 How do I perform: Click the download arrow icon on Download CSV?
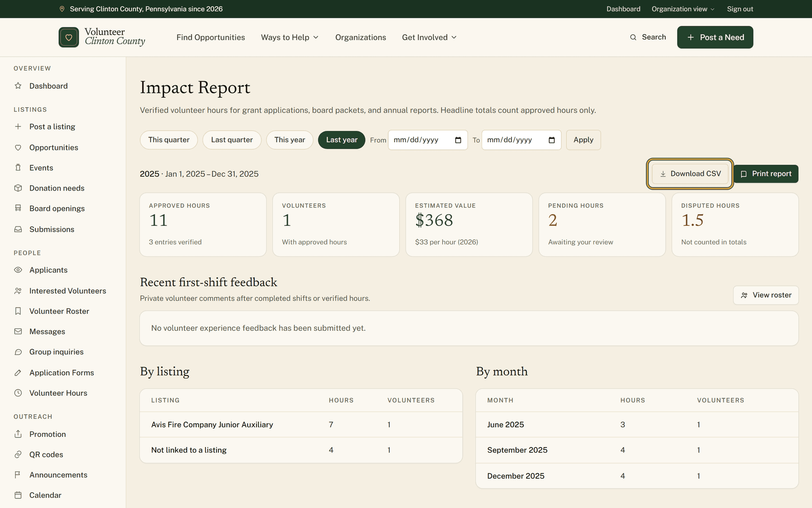(x=663, y=174)
